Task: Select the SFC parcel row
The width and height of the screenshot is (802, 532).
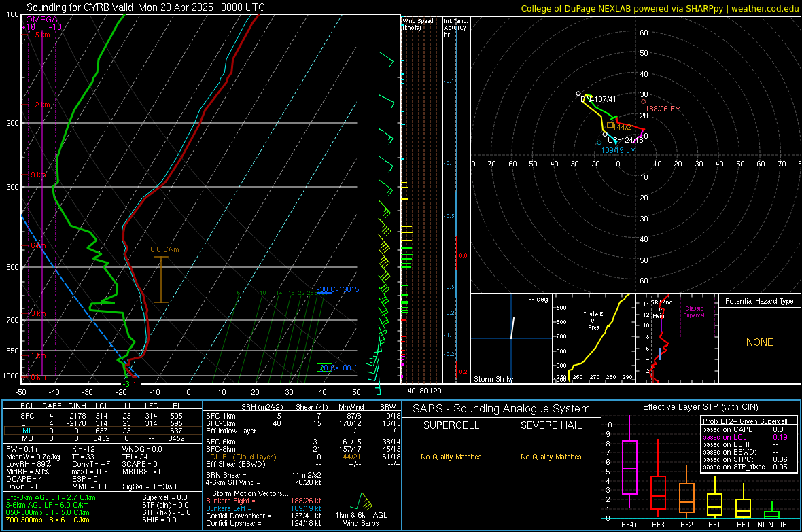Action: pyautogui.click(x=102, y=416)
